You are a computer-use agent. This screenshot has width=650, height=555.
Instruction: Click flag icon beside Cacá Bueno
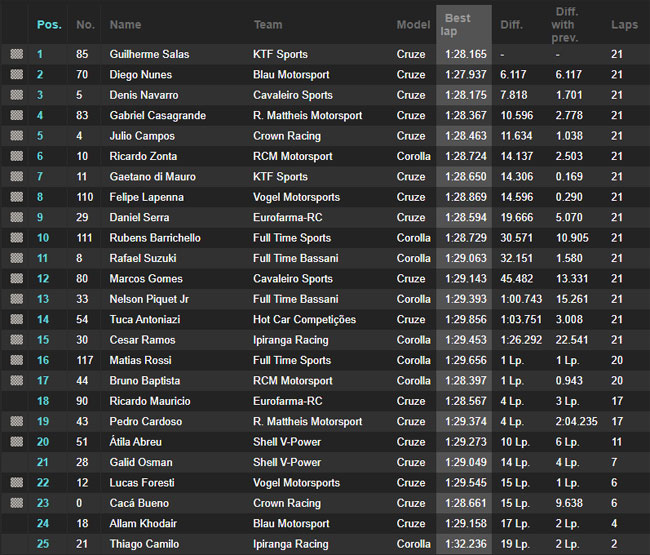17,503
